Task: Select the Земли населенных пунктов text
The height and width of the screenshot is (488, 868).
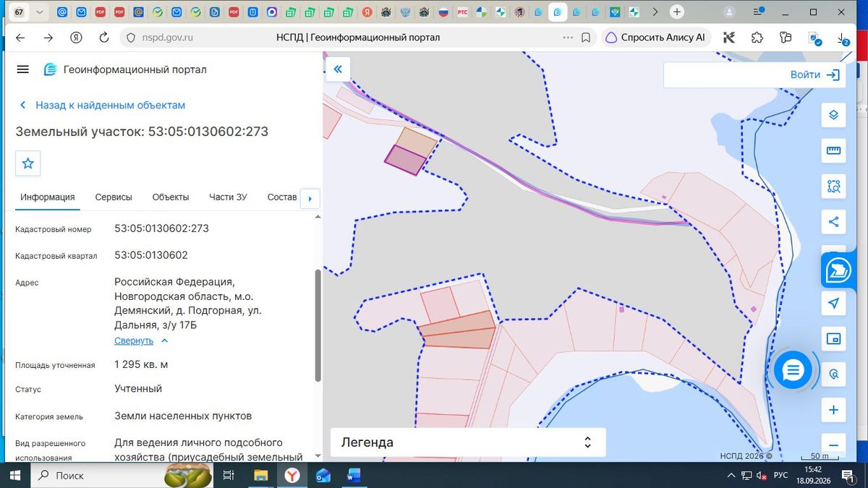Action: pos(183,416)
